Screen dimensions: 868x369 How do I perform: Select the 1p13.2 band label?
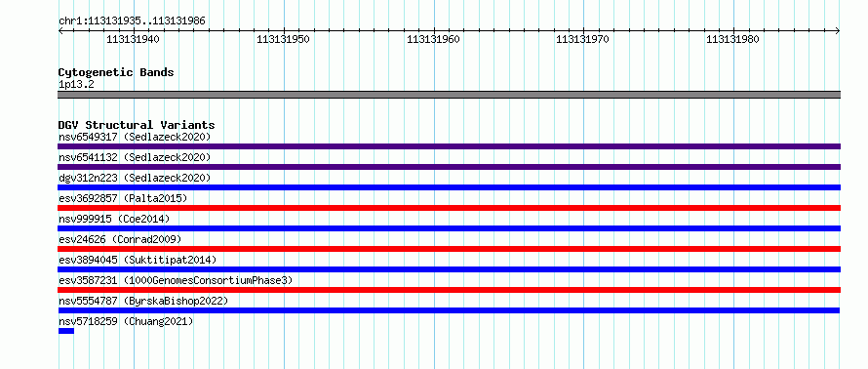[x=76, y=85]
